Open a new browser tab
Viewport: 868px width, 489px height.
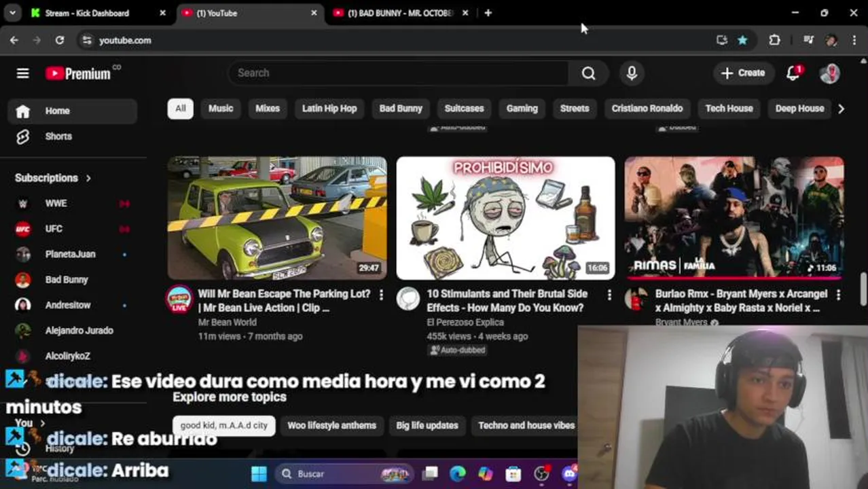pos(488,13)
